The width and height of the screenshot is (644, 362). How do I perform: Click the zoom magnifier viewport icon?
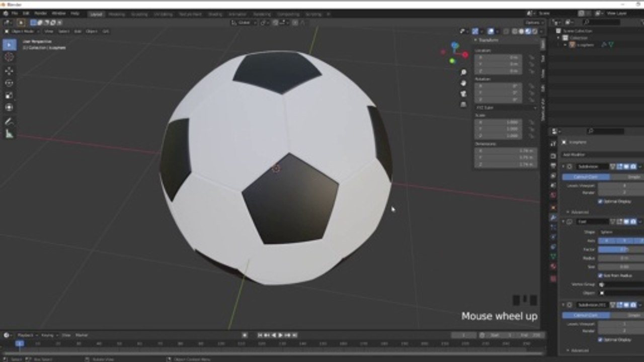click(463, 73)
